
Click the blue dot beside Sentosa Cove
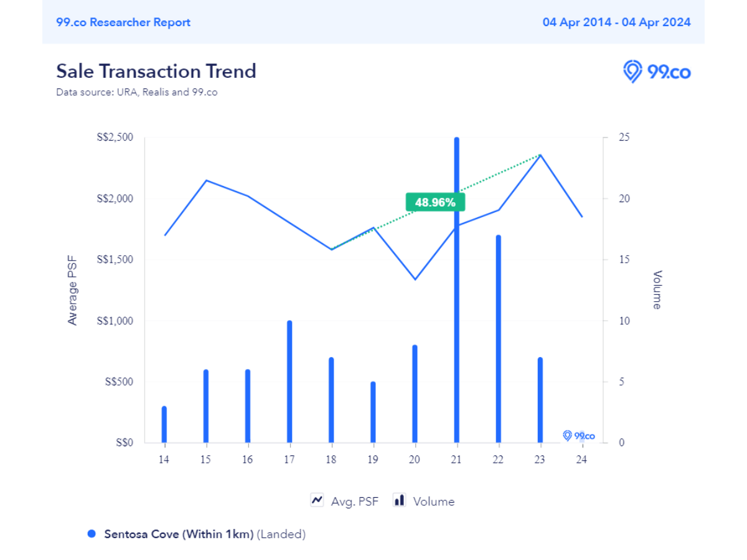tap(92, 534)
